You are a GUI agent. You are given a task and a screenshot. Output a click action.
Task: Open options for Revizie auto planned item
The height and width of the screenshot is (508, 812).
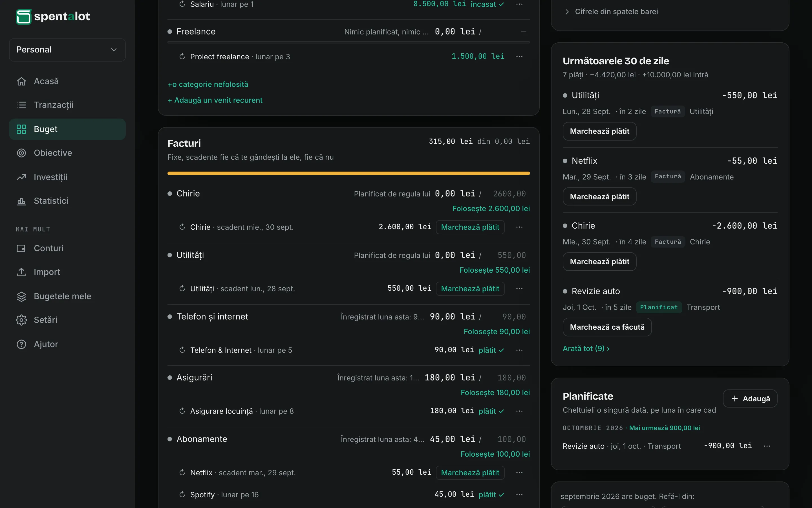767,446
